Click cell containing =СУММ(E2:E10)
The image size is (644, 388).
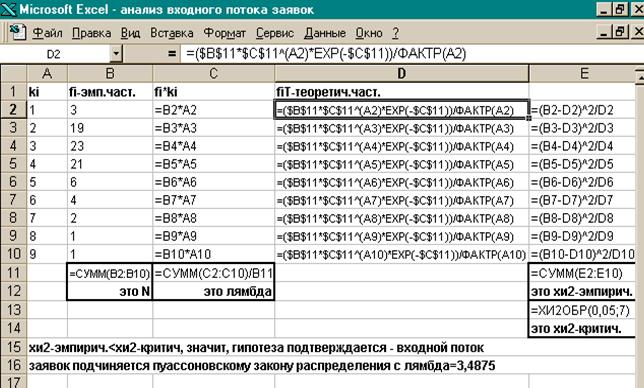(582, 273)
